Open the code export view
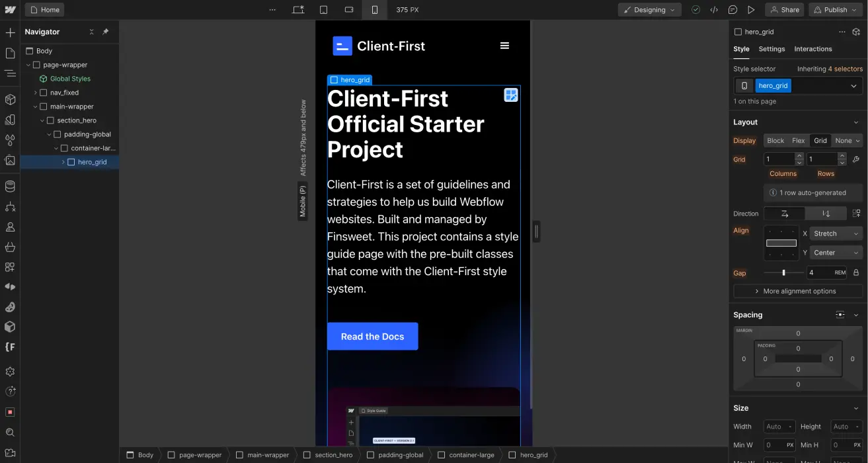 (713, 9)
